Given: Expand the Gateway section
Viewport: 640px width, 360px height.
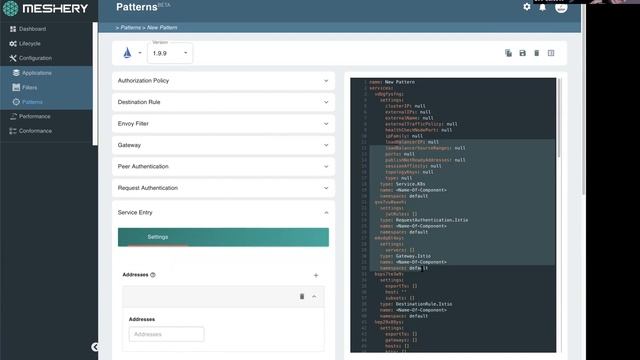Looking at the screenshot, I should [x=223, y=145].
